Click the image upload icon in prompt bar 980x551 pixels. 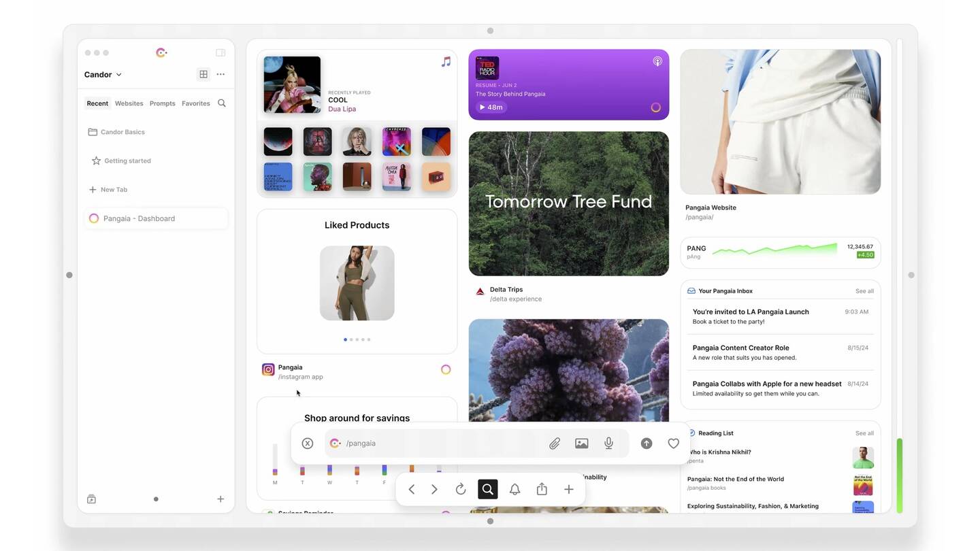581,444
